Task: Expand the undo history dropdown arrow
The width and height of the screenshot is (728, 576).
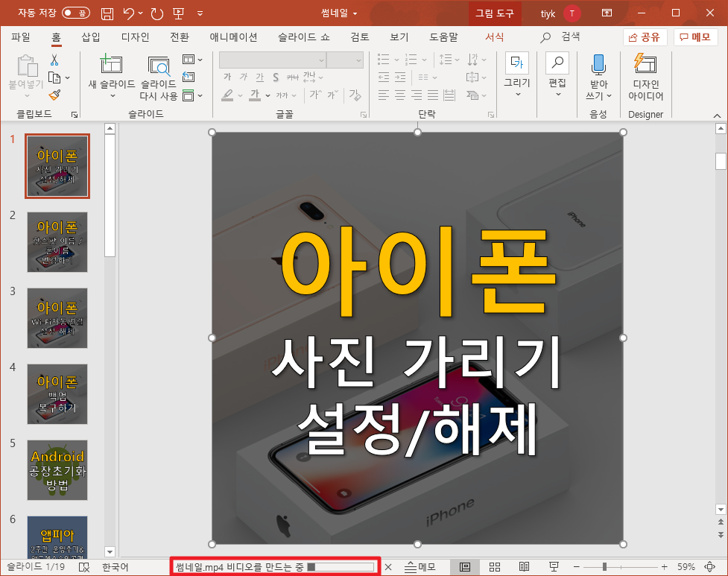Action: coord(141,13)
